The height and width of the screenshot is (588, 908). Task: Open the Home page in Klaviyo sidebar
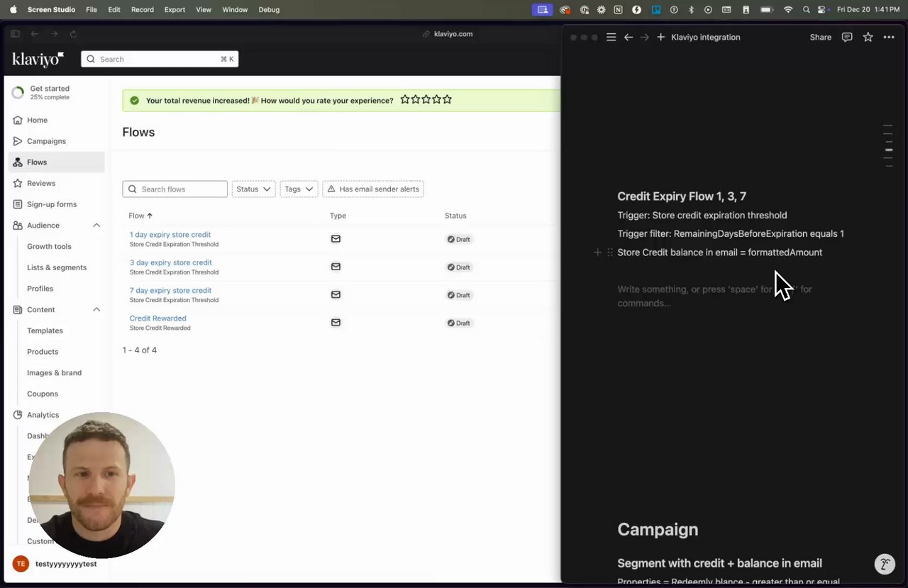(x=37, y=120)
